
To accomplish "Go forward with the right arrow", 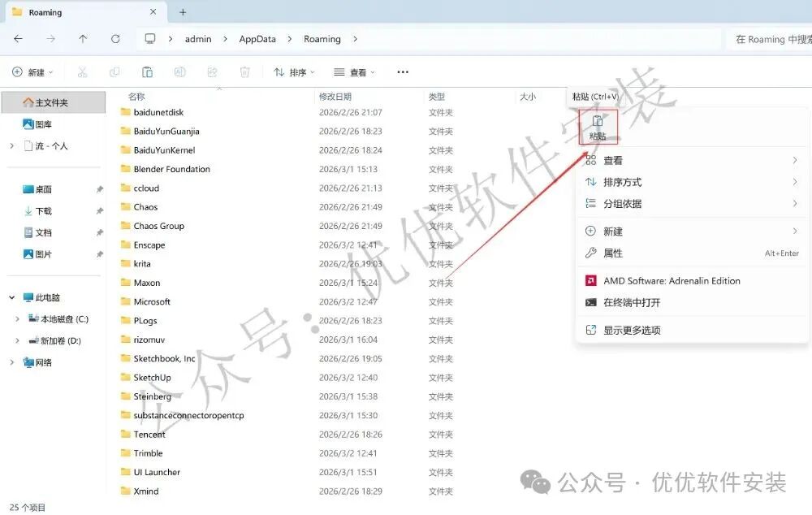I will (x=50, y=39).
